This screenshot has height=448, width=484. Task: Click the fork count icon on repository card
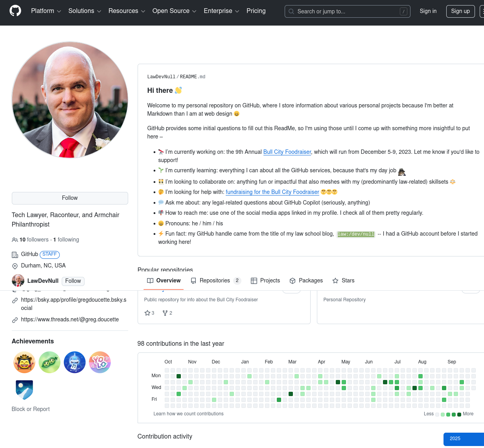click(x=165, y=313)
